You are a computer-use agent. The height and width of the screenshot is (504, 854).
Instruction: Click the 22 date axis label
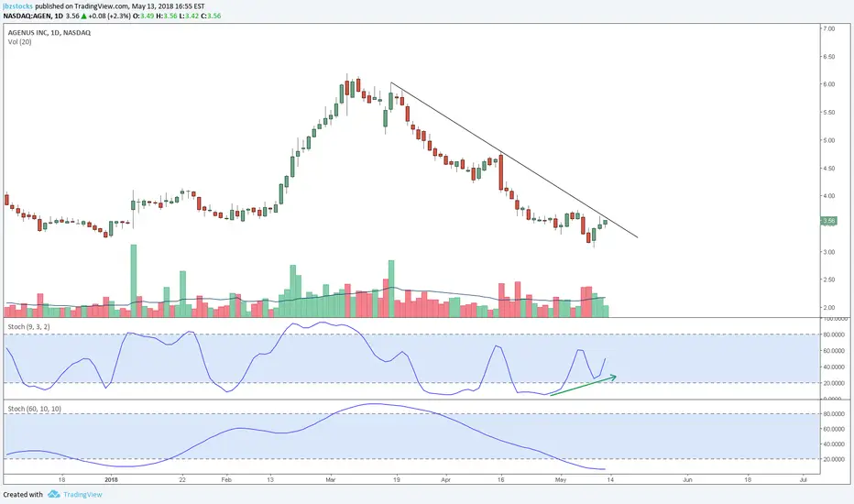click(182, 480)
